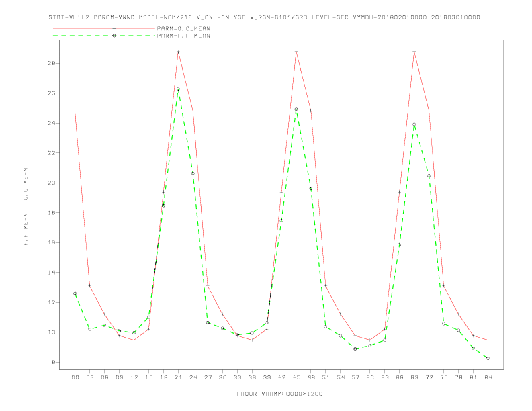Select the PARM=F.F_MEAN legend label
Viewport: 532px width, 411px height.
[x=183, y=36]
